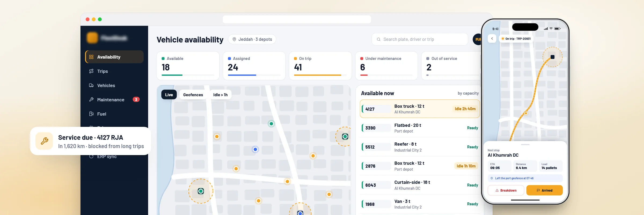644x215 pixels.
Task: Click the Idle 1h 10m badge
Action: 466,166
